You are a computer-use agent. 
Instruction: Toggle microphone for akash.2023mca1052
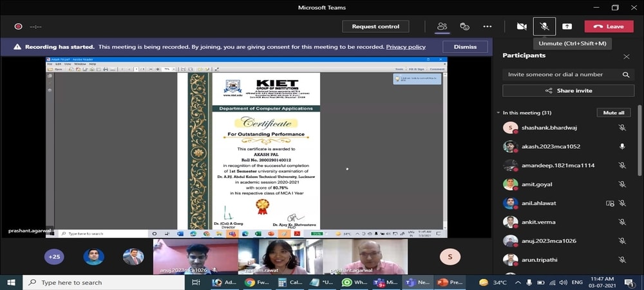point(622,146)
